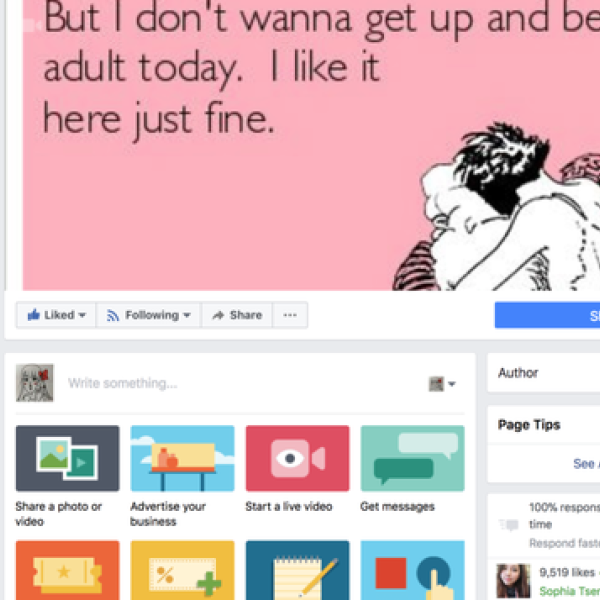The height and width of the screenshot is (600, 600).
Task: Click the Share a photo or video tile
Action: [67, 458]
